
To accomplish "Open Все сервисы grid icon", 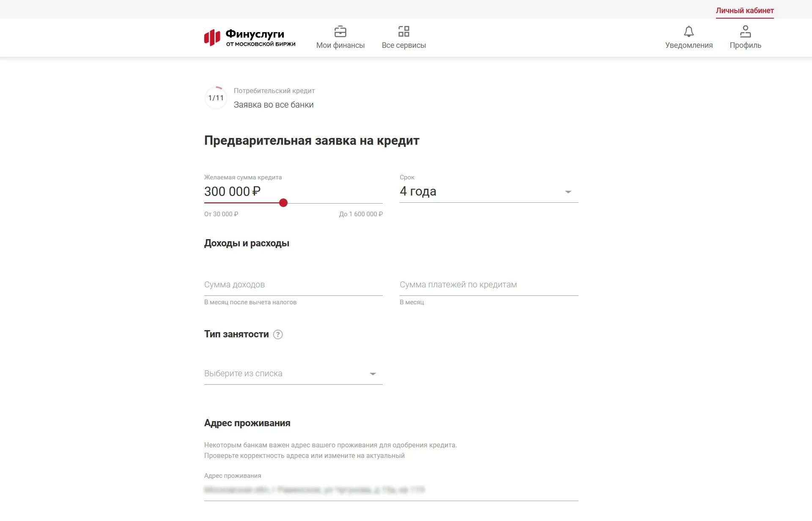I will [x=403, y=32].
